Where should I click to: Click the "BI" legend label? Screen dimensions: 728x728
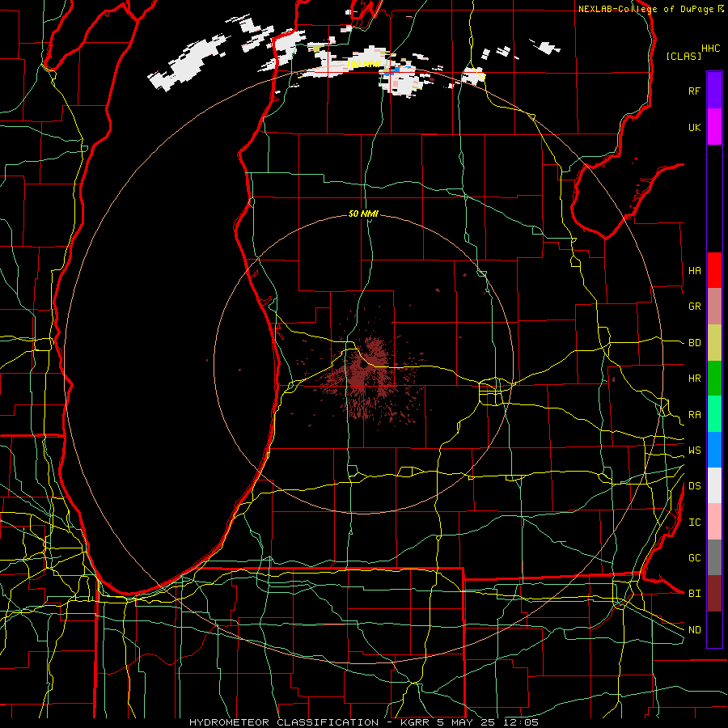694,594
